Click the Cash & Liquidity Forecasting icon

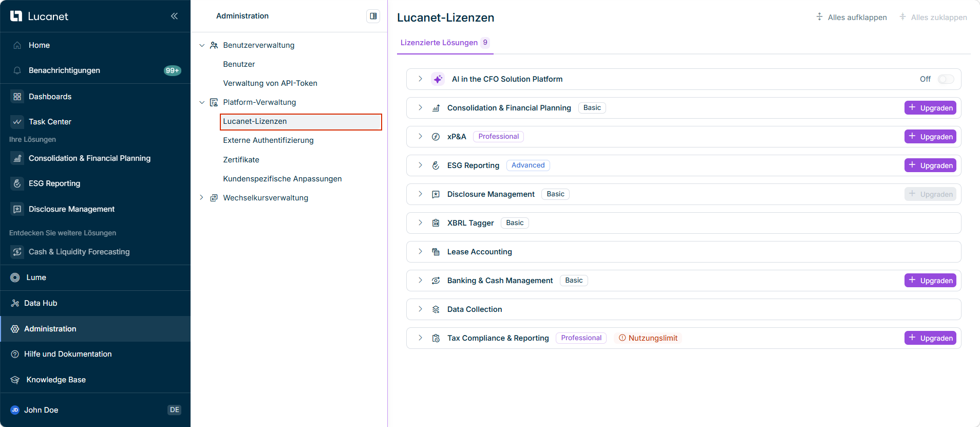click(17, 252)
